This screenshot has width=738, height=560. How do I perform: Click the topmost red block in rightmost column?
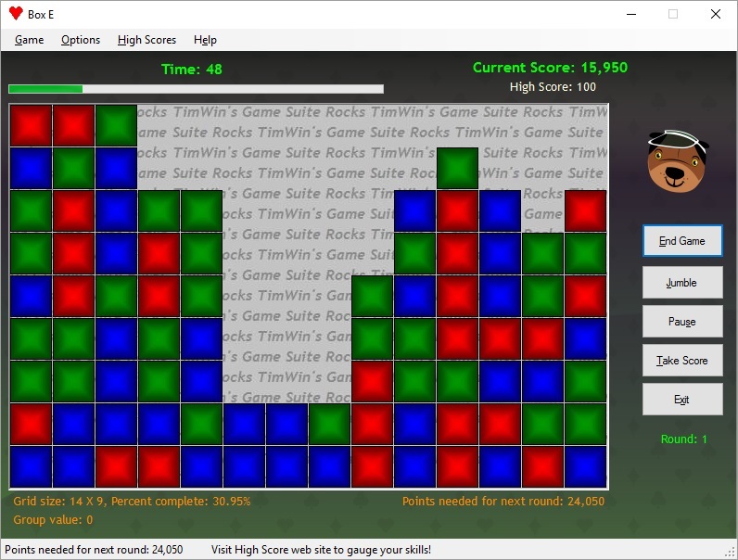pos(585,210)
